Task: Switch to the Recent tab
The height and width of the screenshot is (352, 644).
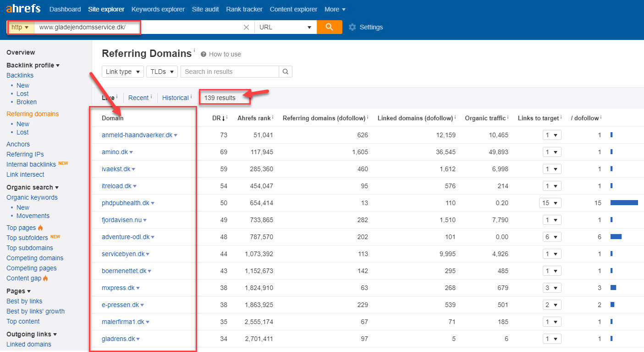Action: pyautogui.click(x=138, y=98)
